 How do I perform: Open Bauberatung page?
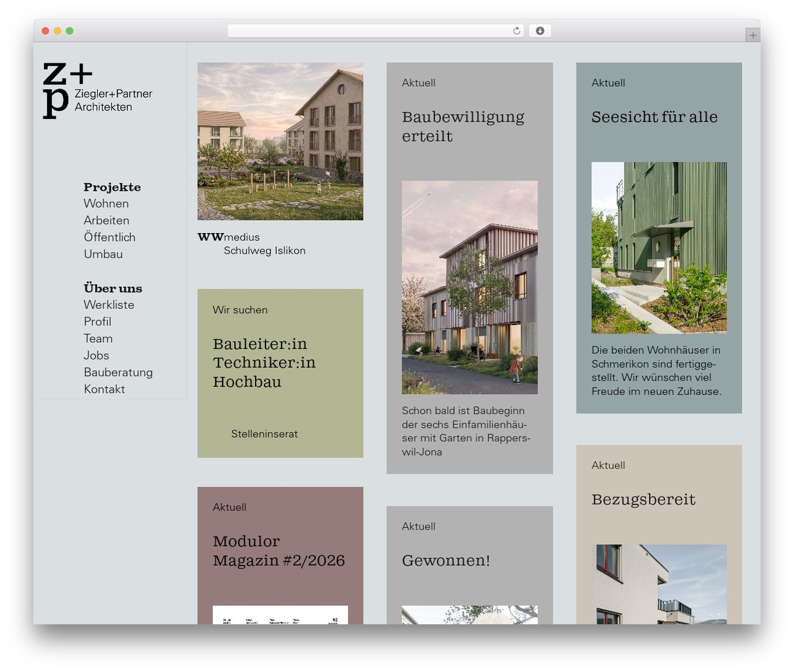[118, 372]
